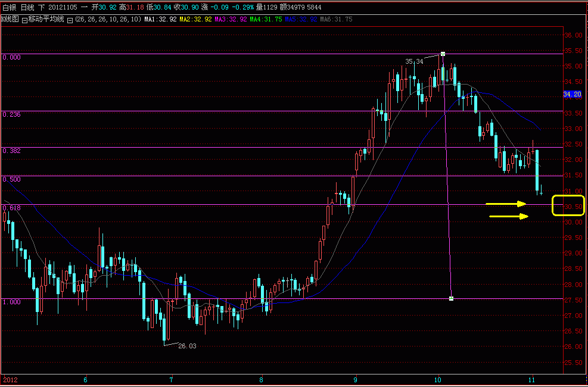Screen dimensions: 588x387
Task: Click the 25.50 price axis label
Action: (x=573, y=362)
